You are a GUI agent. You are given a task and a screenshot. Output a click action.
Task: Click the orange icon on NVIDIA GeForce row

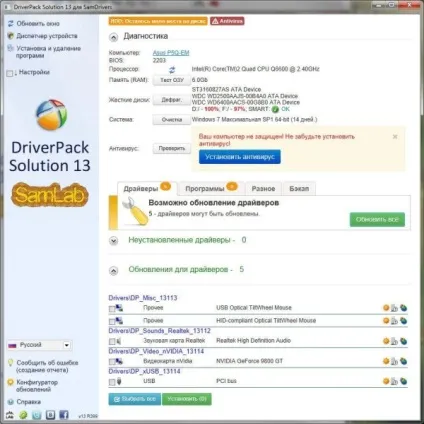[x=386, y=361]
